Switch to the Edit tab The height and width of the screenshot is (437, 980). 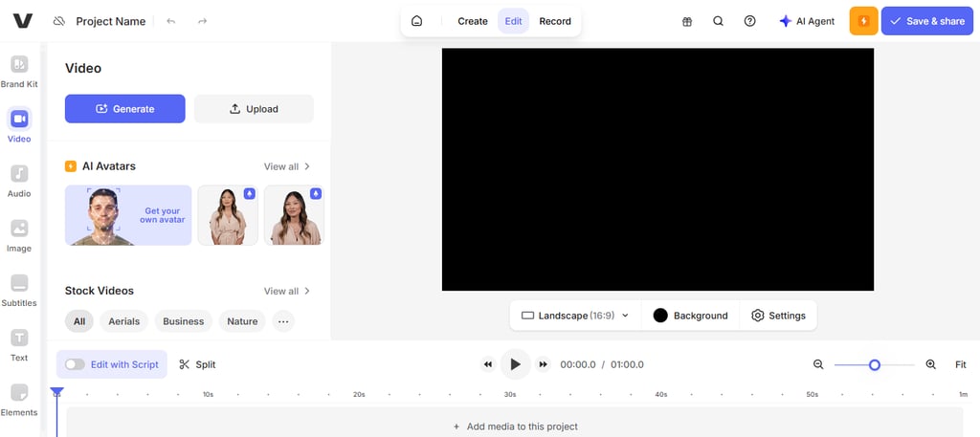coord(513,21)
